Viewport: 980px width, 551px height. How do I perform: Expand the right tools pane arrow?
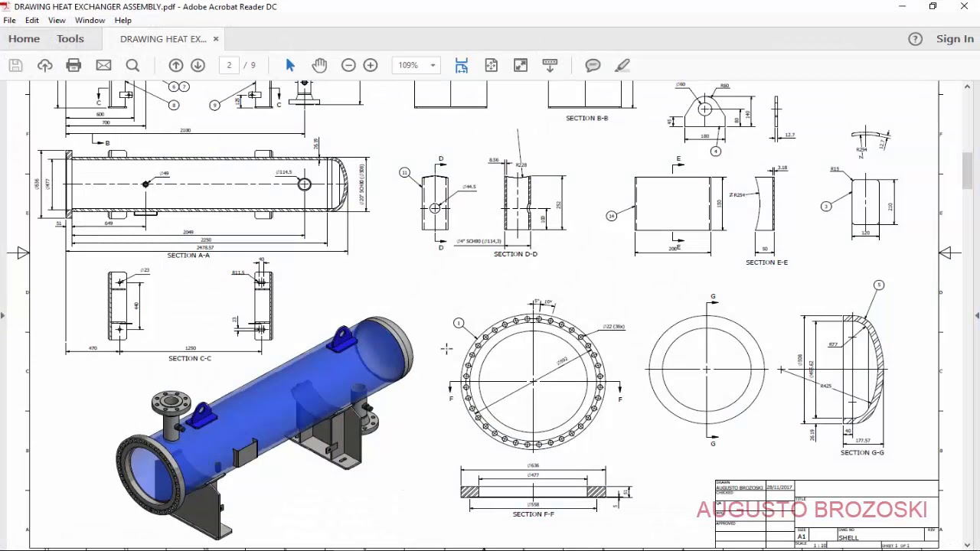pos(977,315)
